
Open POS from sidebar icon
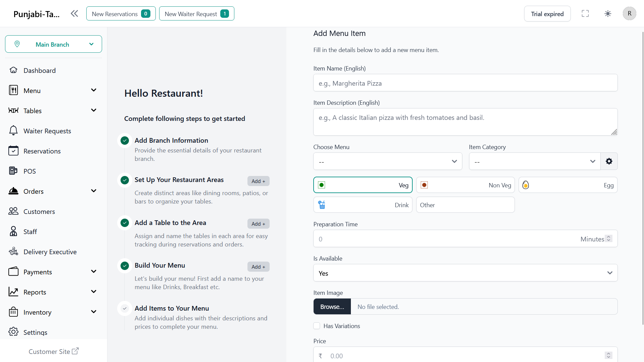(x=13, y=171)
